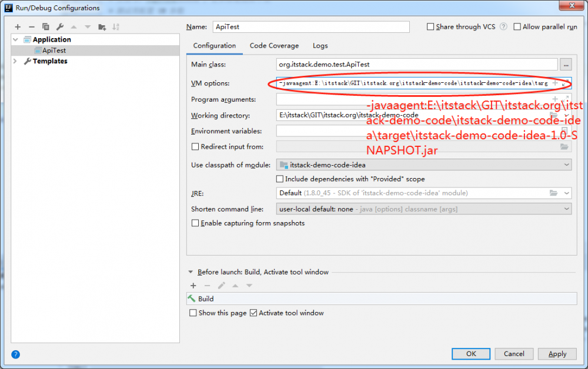Uncheck Activate tool window
The image size is (588, 369).
(253, 313)
